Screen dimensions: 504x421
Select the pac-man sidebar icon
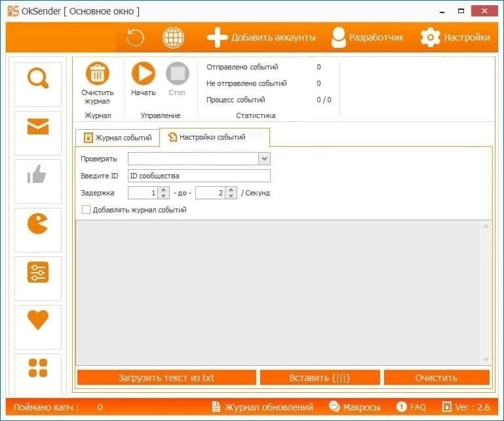click(38, 230)
